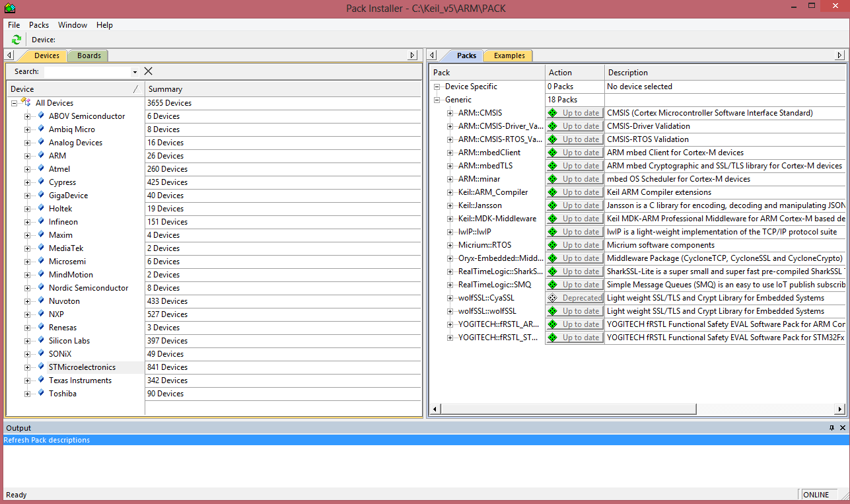Expand the ARM::CMSIS pack node

click(x=450, y=113)
